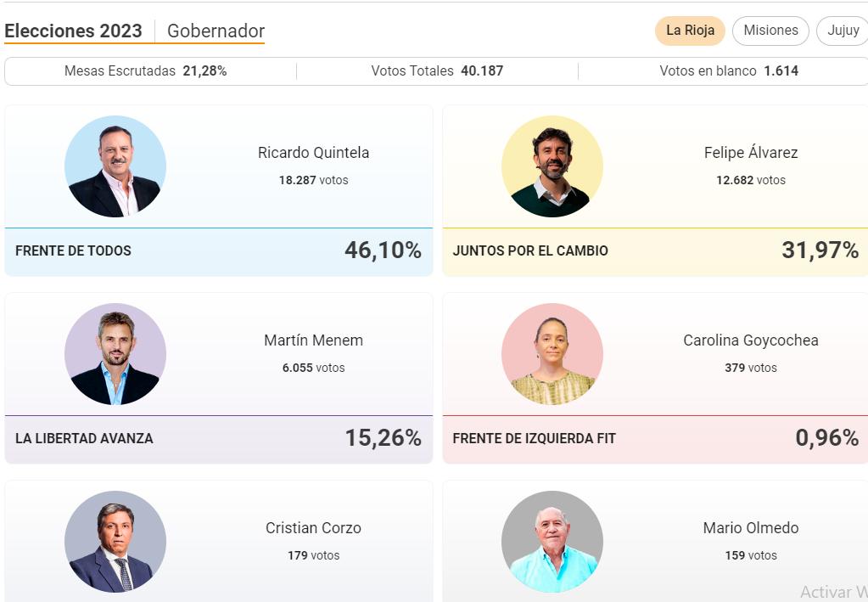This screenshot has width=868, height=602.
Task: Click the LA LIBERTAD AVANZA party bar
Action: click(x=218, y=439)
